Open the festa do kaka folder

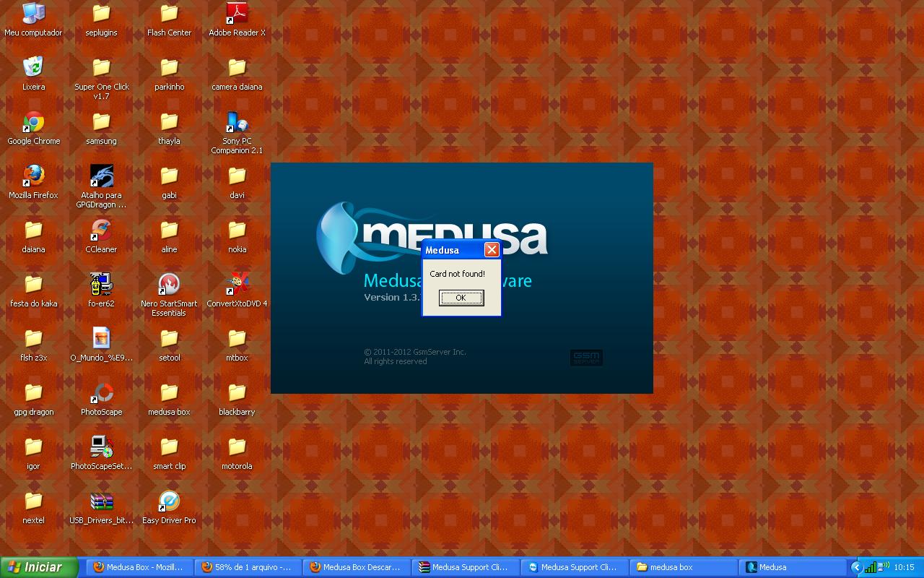coord(33,284)
